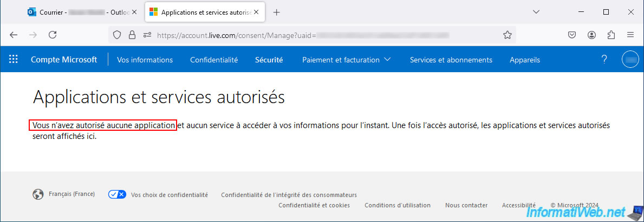Open the Firefox account icon

click(591, 35)
